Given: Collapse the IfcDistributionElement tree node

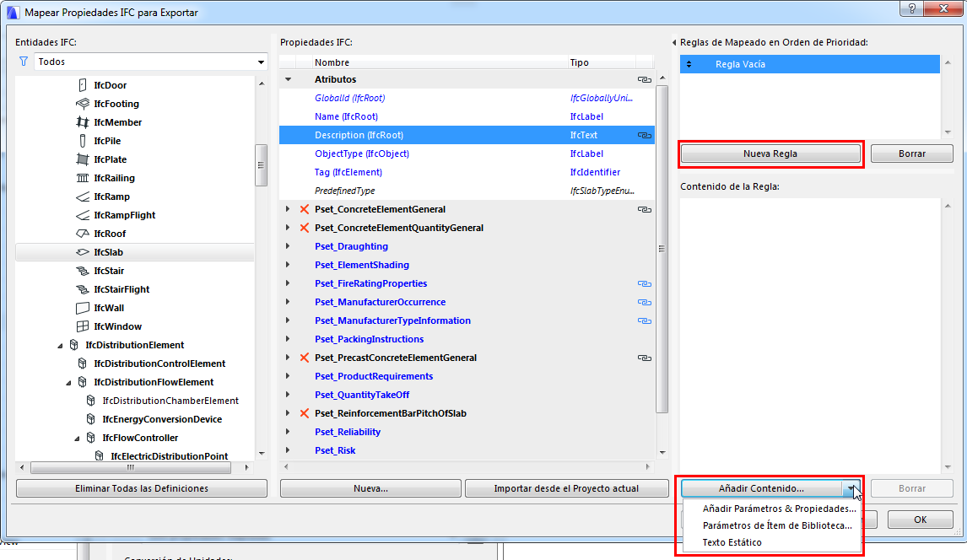Looking at the screenshot, I should coord(61,346).
